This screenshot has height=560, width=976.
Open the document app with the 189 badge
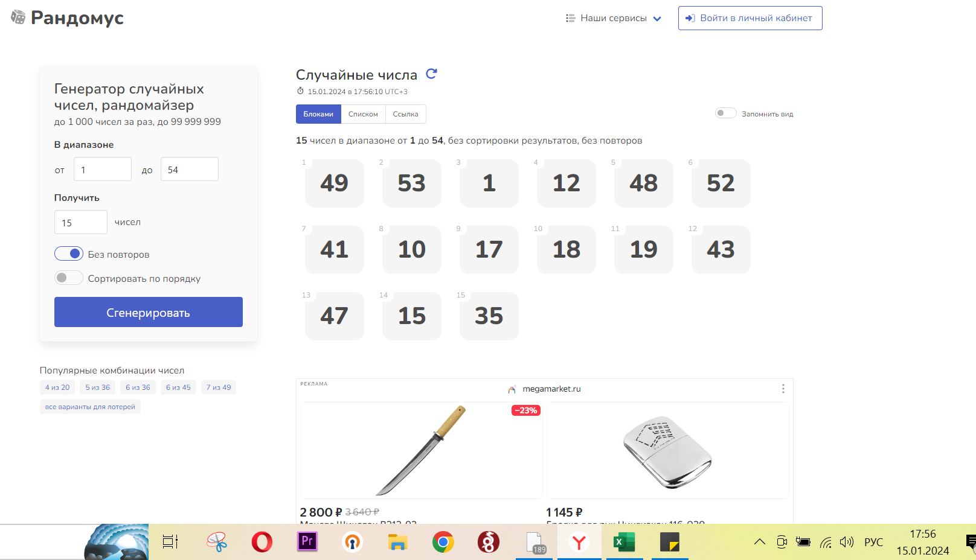click(x=535, y=542)
